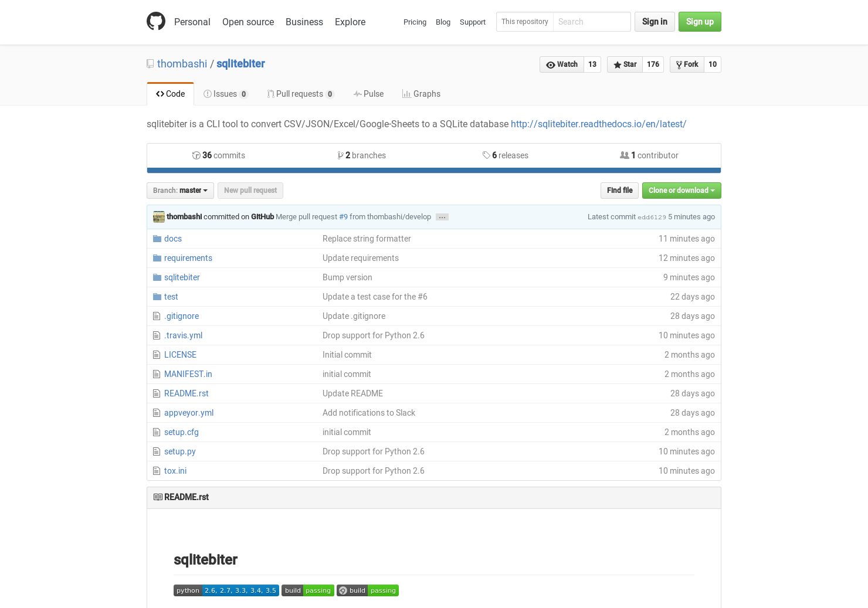Click the Blog link
Image resolution: width=868 pixels, height=608 pixels.
point(443,22)
